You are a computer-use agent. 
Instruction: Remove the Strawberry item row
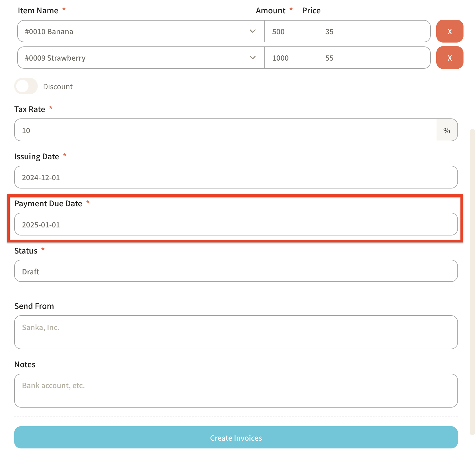[x=449, y=58]
